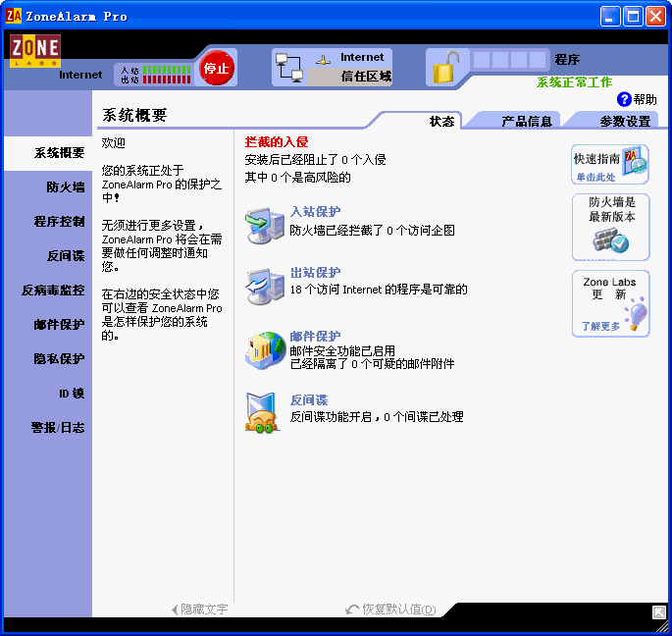Click 了解更多 link under Zone Labs 更新
The image size is (672, 636).
point(600,326)
